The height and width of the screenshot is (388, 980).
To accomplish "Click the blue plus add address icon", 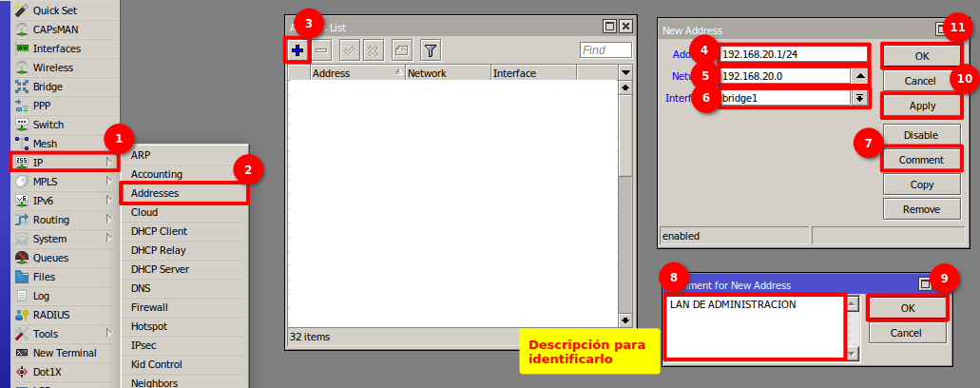I will [x=298, y=50].
